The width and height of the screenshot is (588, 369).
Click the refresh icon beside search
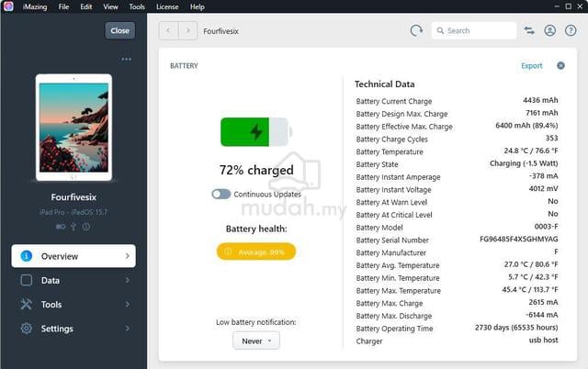pos(416,30)
